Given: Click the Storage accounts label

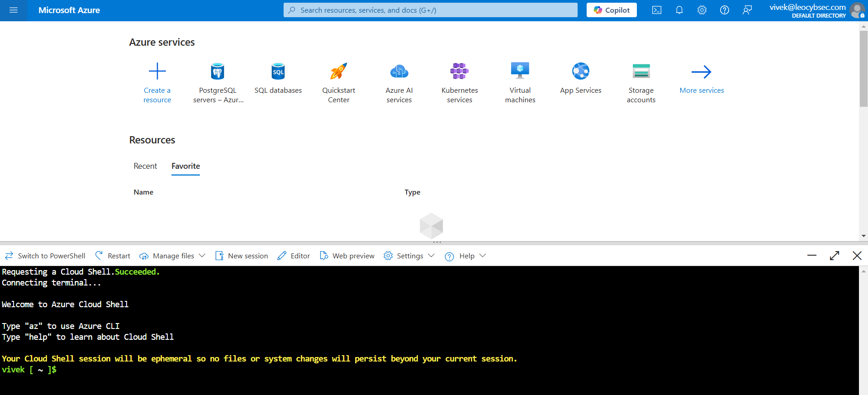Looking at the screenshot, I should (641, 95).
